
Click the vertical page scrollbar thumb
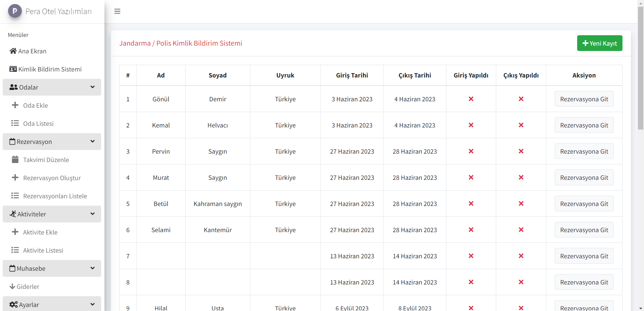pyautogui.click(x=641, y=67)
